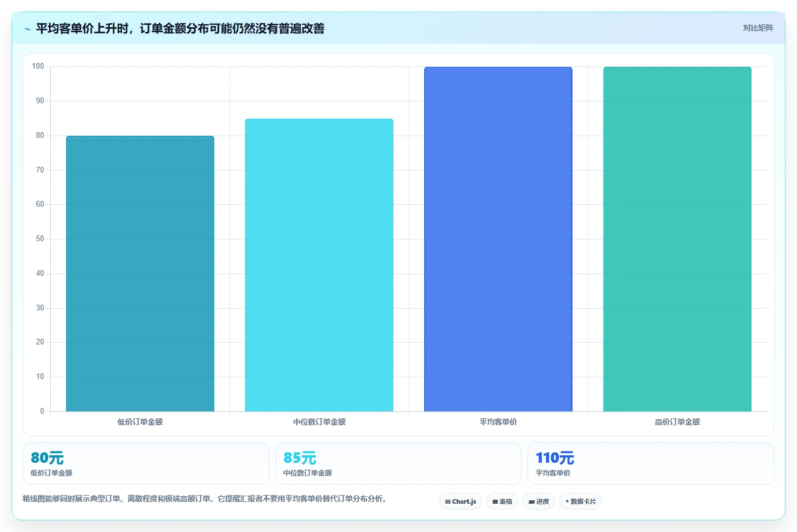Click the y-axis value 50
This screenshot has width=797, height=532.
(40, 239)
